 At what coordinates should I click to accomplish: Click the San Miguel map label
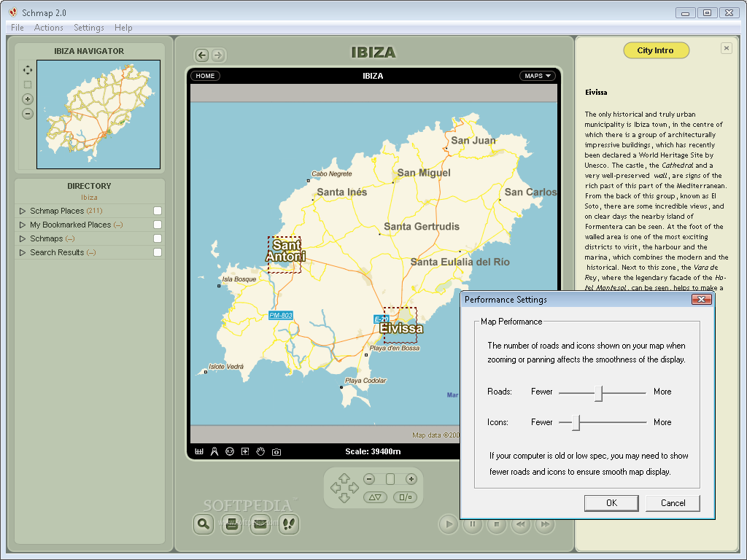(424, 173)
